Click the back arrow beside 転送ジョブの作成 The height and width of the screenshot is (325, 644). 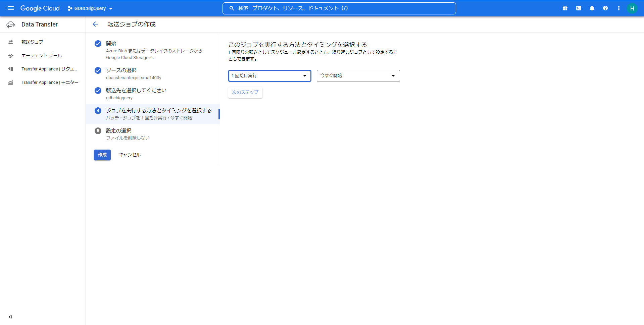95,24
